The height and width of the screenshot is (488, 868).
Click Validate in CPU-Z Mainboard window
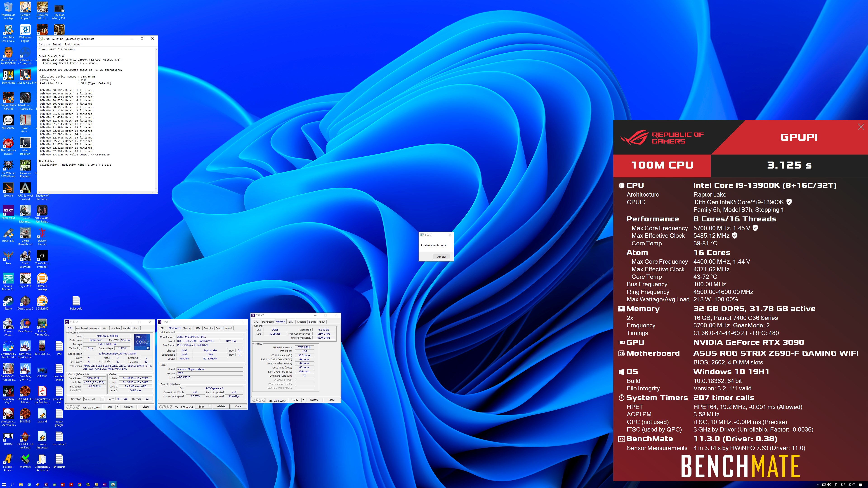point(221,406)
